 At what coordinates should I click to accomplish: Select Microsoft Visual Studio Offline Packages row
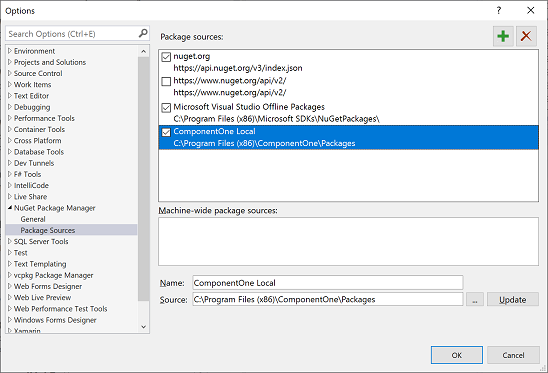(348, 113)
